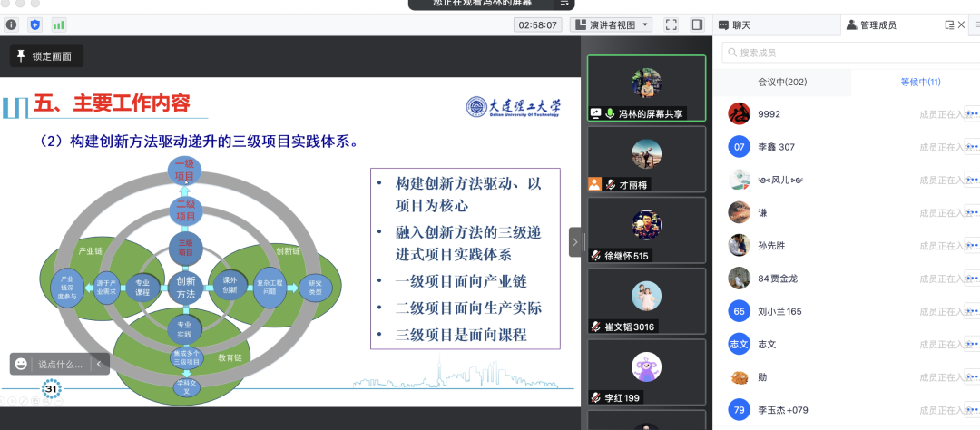Screen dimensions: 980x430
Task: Click the muted mic icon beside 徐继怀 515
Action: 596,256
